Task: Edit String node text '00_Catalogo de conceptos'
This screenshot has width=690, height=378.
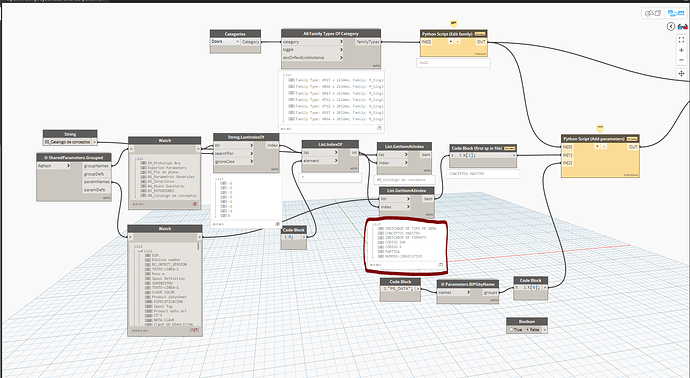Action: click(x=67, y=142)
